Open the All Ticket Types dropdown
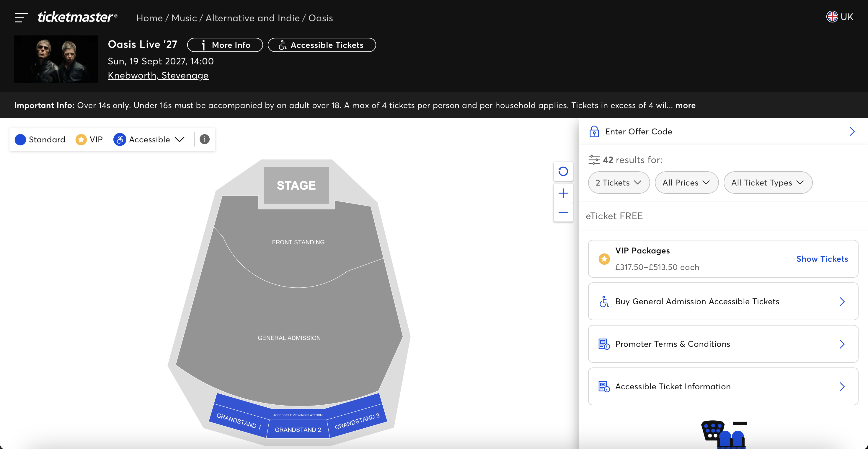This screenshot has width=868, height=449. point(768,183)
